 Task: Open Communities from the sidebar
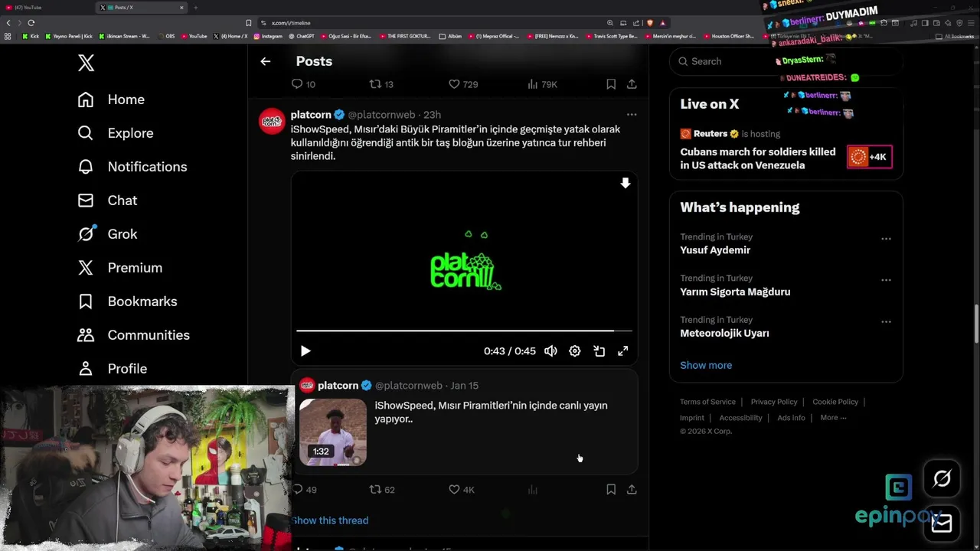tap(133, 335)
